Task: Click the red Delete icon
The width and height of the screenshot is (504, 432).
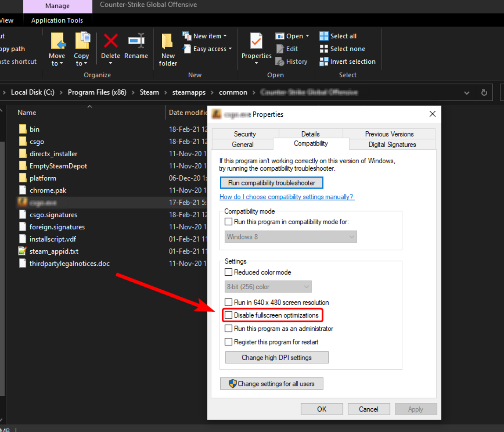Action: [x=111, y=41]
